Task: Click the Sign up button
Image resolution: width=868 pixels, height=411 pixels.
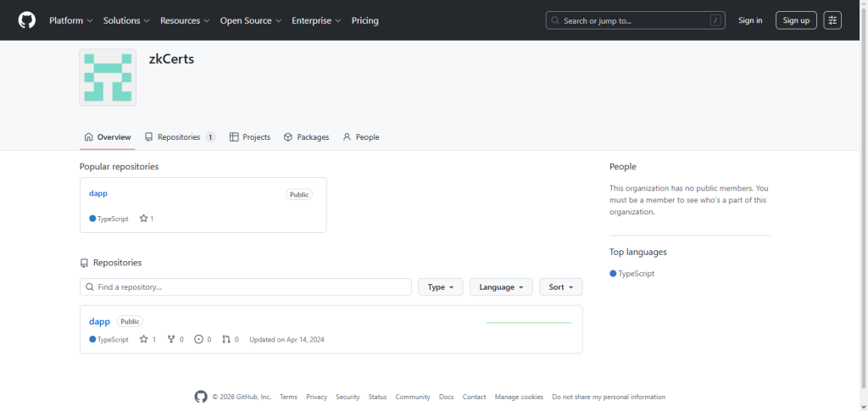Action: pyautogui.click(x=796, y=20)
